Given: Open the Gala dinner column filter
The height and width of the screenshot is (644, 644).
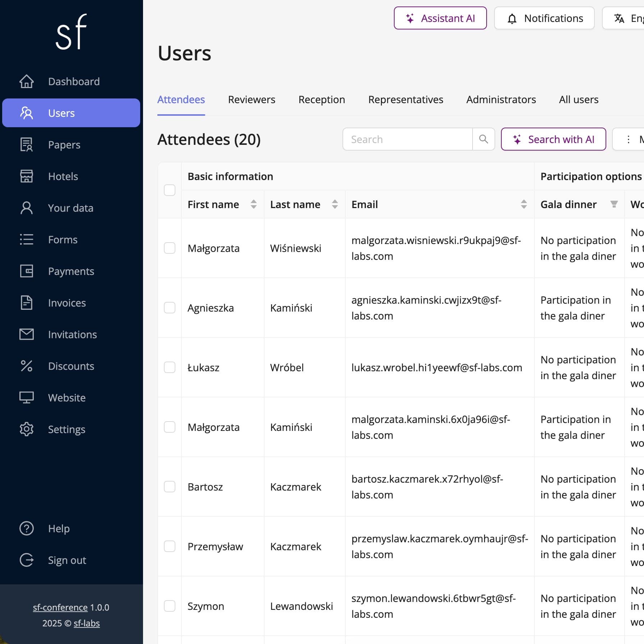Looking at the screenshot, I should (614, 204).
